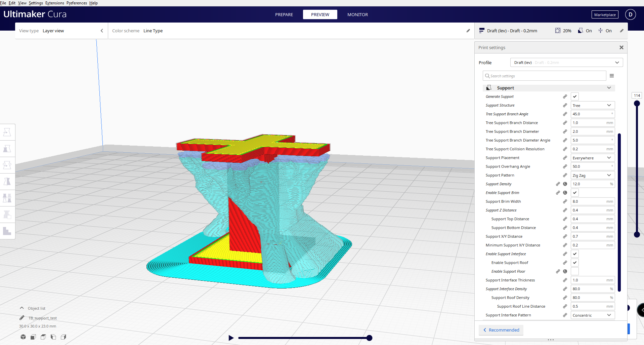Play the layer simulation
This screenshot has width=644, height=345.
(231, 338)
